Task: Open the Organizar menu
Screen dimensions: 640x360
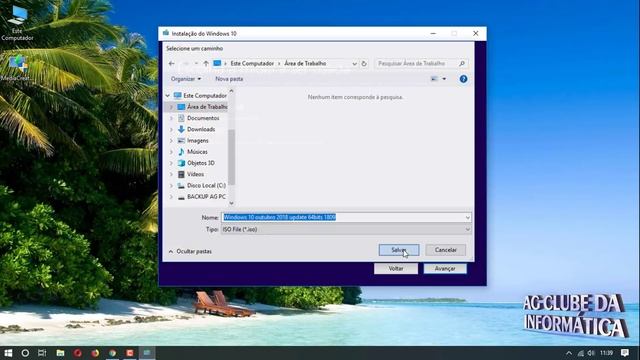Action: coord(186,79)
